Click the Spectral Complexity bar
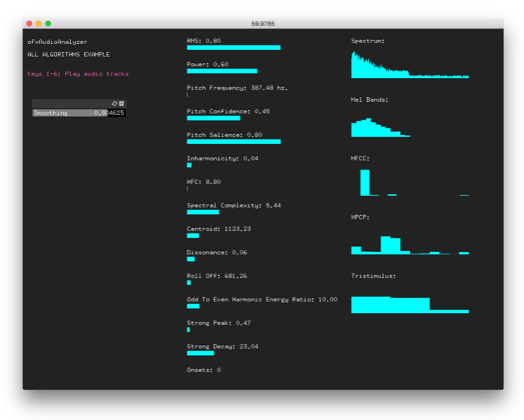 pos(203,212)
